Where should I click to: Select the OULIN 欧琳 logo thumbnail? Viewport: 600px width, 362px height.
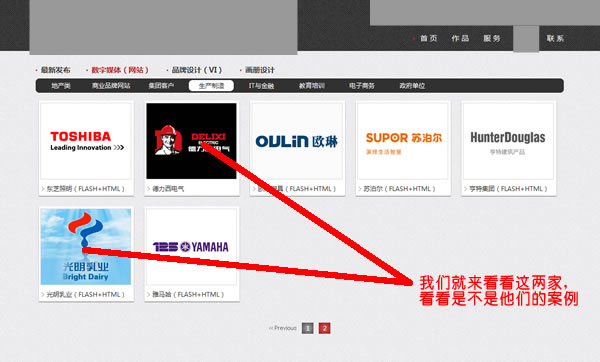tap(297, 141)
